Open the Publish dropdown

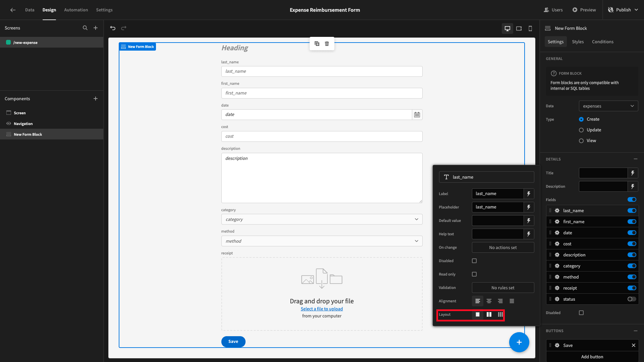pos(623,10)
